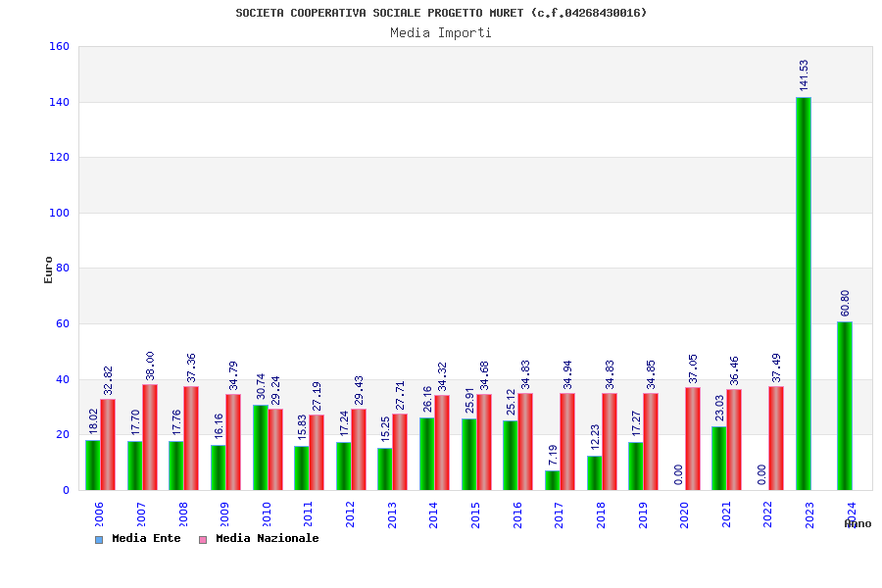
Task: Click the 2014 red bar valued 34.32
Action: [442, 442]
